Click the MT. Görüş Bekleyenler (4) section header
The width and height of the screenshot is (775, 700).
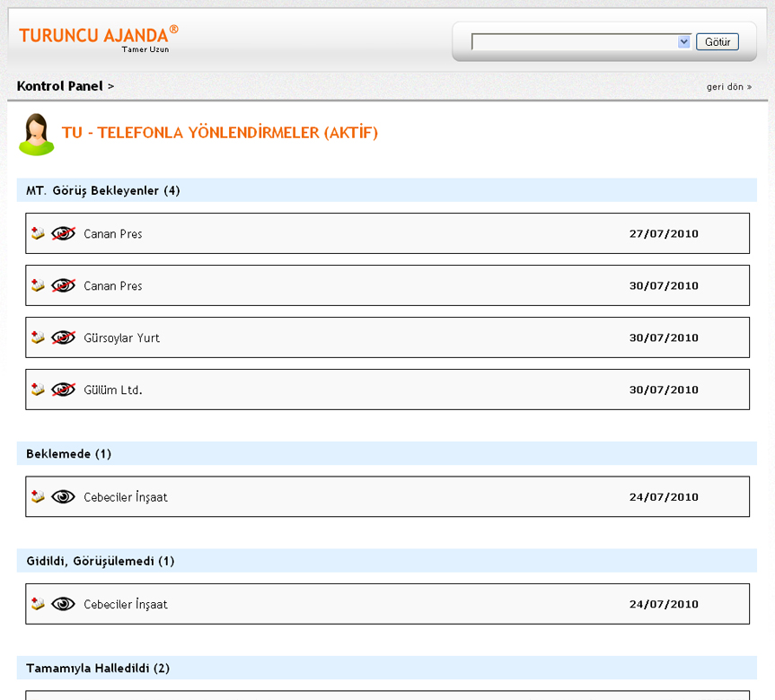(103, 190)
